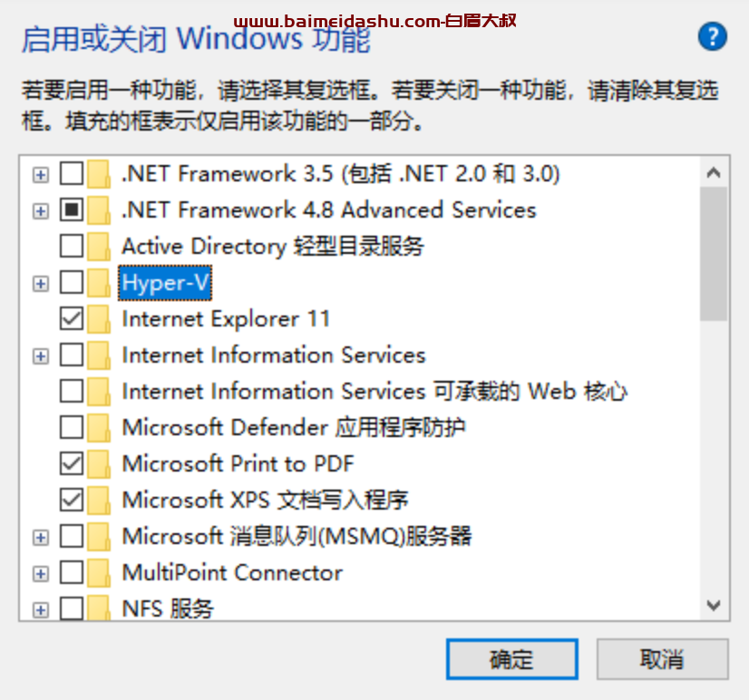
Task: Enable the Hyper-V checkbox
Action: tap(72, 283)
